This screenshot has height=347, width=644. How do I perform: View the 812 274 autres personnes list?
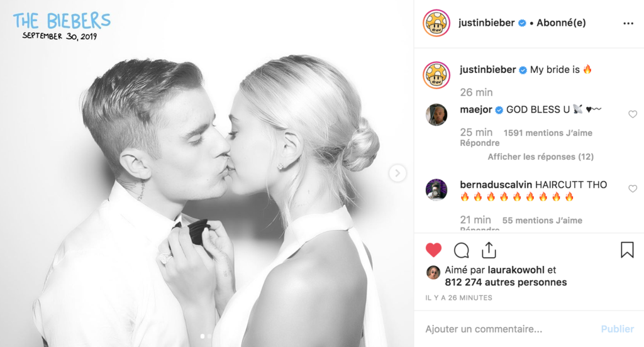[506, 282]
